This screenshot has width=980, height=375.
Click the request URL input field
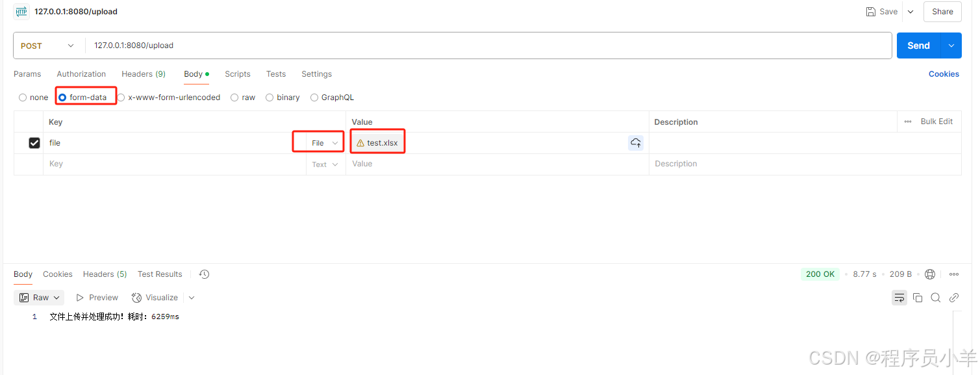(260, 45)
